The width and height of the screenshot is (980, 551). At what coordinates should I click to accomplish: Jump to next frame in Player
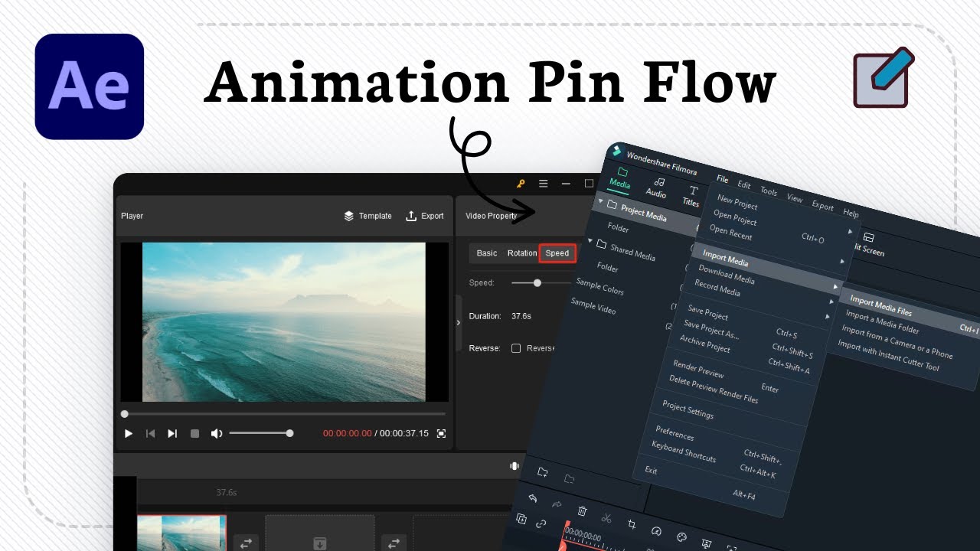tap(172, 433)
